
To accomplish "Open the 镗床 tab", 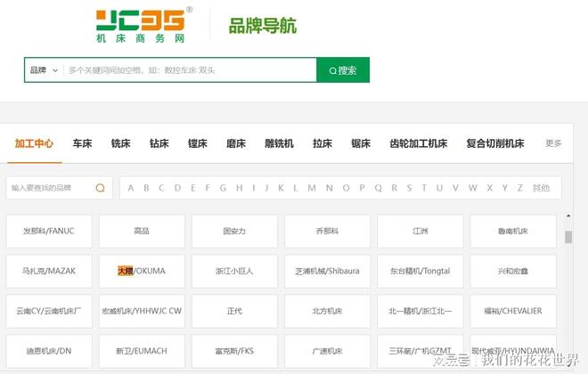I will coord(198,143).
